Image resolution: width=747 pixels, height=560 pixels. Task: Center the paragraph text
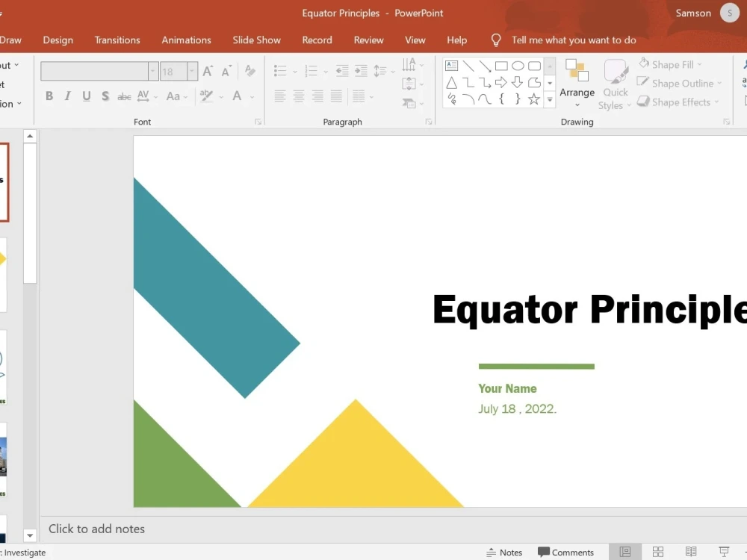(x=299, y=96)
